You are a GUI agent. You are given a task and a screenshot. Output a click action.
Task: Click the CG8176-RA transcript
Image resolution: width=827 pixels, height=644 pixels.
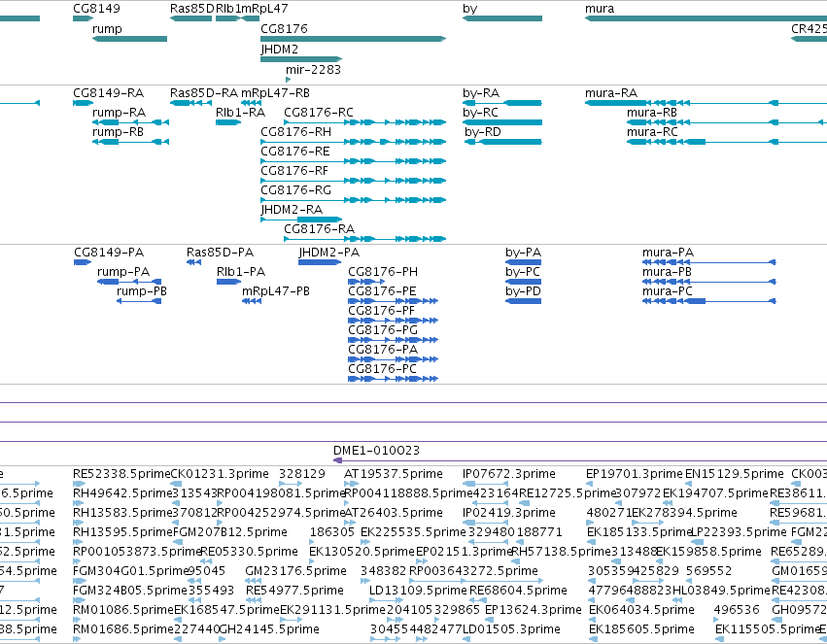pos(365,239)
